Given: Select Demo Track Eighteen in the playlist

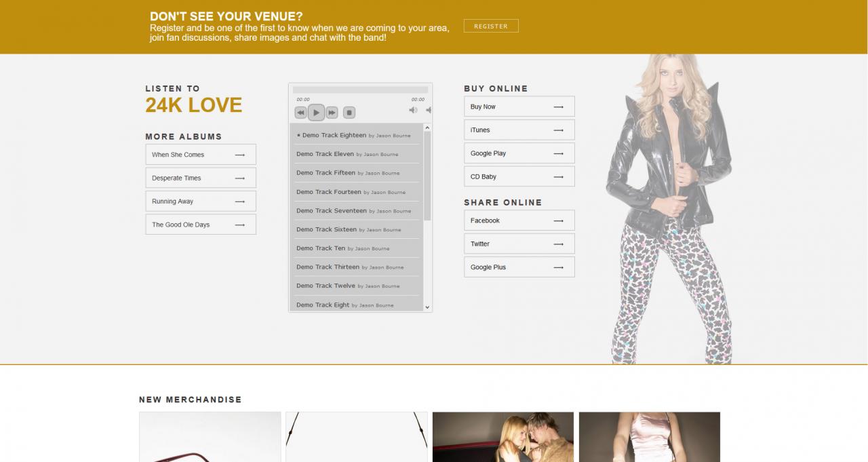Looking at the screenshot, I should pyautogui.click(x=357, y=135).
